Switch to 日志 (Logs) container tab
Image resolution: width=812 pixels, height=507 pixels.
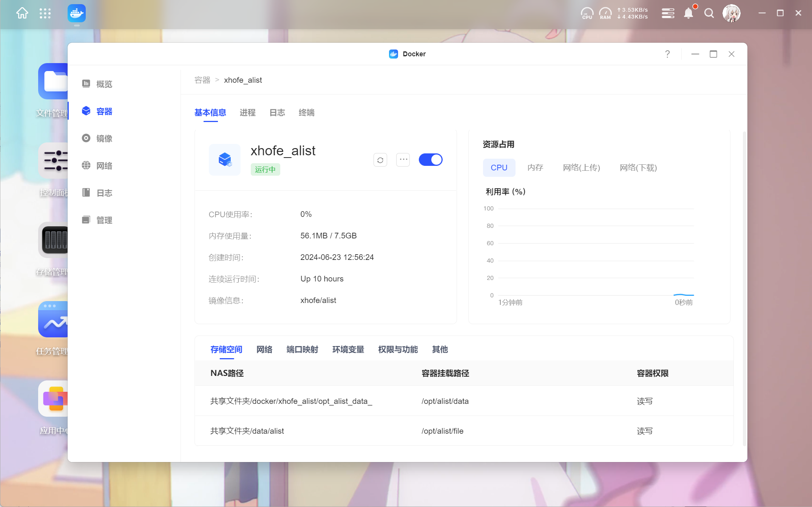[276, 113]
